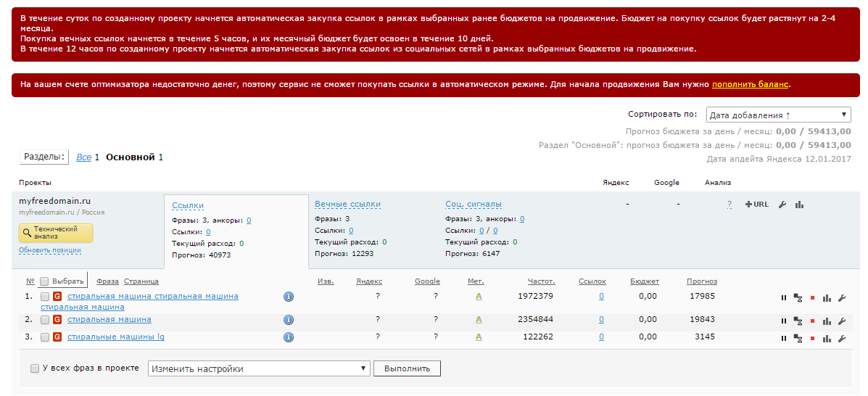Click the 'Технический анализ' button
Image resolution: width=868 pixels, height=396 pixels.
click(56, 233)
